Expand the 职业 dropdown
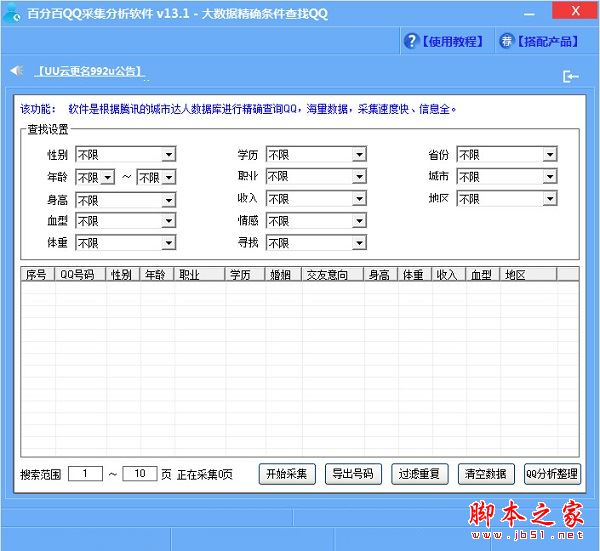Viewport: 600px width, 551px height. click(x=316, y=176)
